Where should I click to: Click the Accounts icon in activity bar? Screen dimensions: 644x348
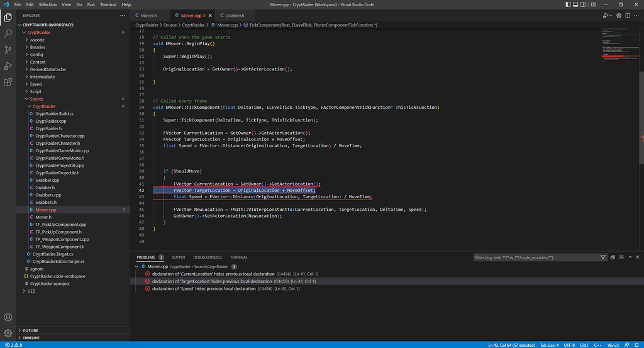[x=8, y=317]
